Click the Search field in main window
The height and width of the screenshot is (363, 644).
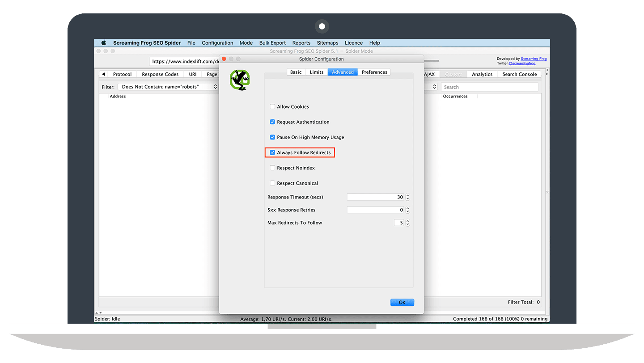coord(490,87)
